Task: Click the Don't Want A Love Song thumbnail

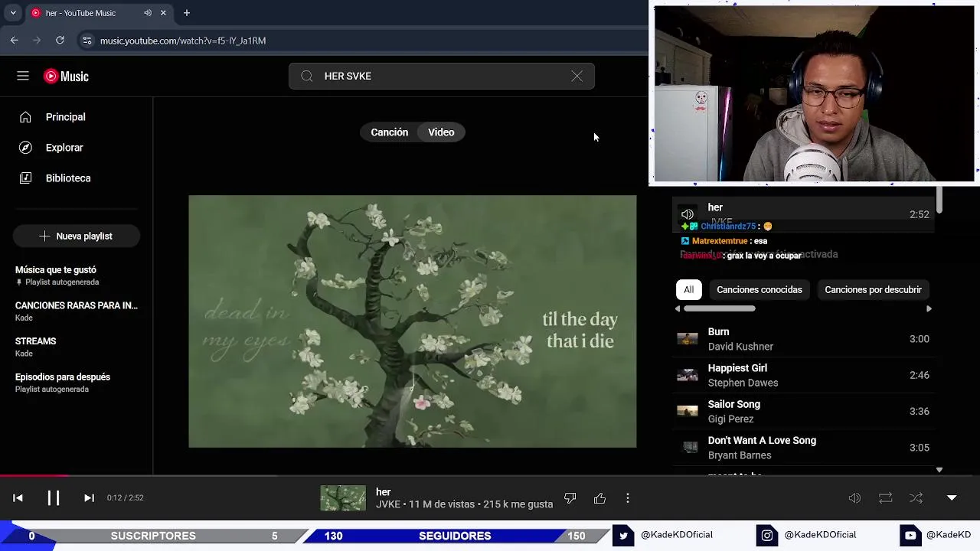Action: [688, 448]
